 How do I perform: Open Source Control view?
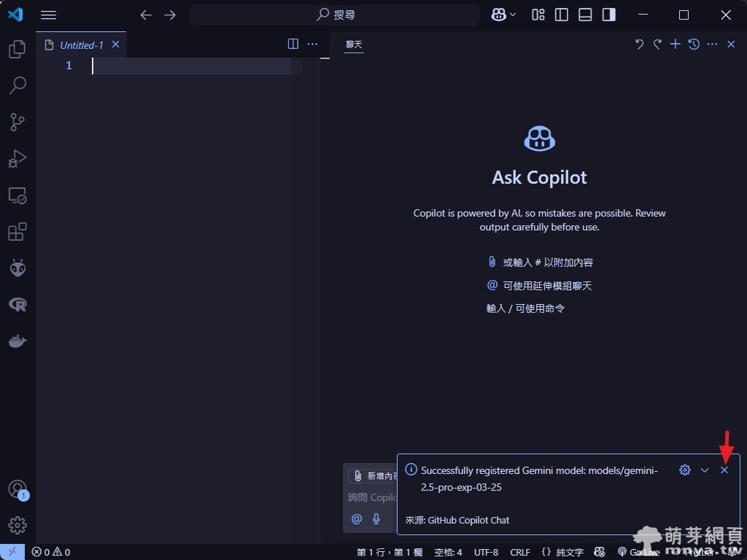(18, 122)
